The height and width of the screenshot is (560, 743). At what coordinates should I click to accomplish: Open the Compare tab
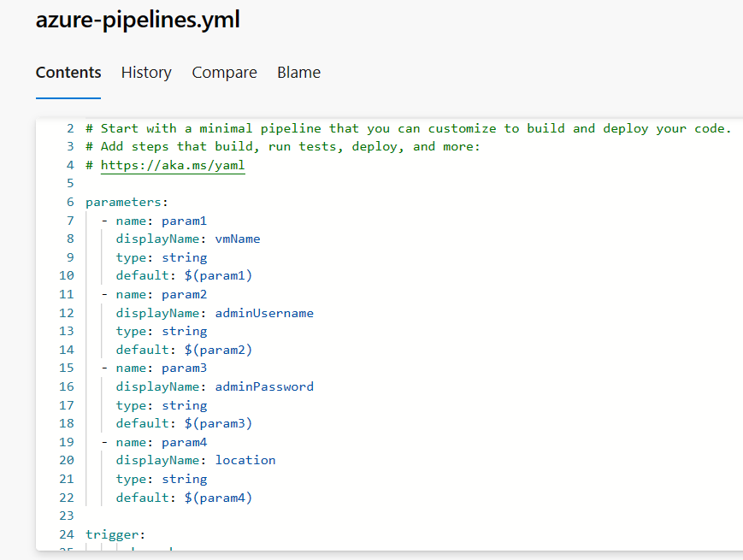pos(224,73)
